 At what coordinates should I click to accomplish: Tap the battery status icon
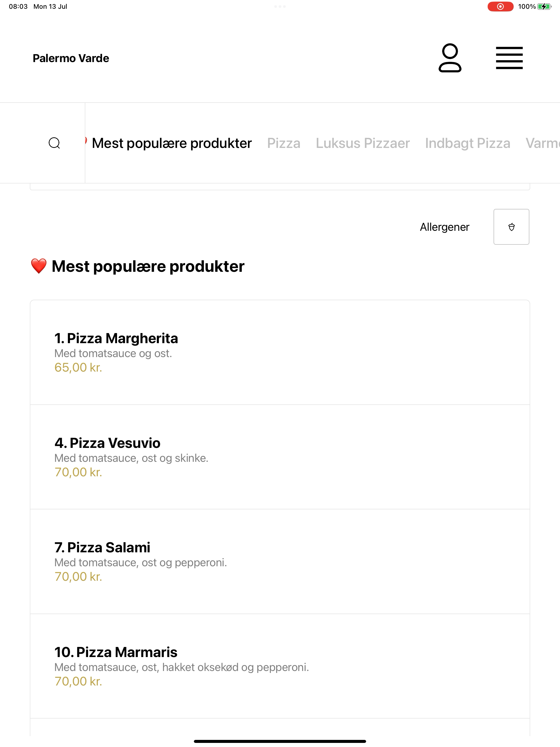point(544,6)
